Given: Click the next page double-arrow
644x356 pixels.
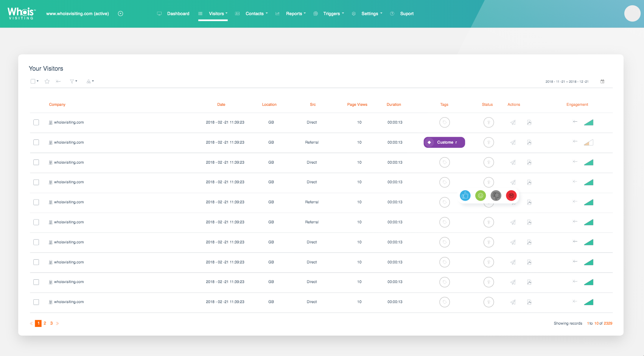Looking at the screenshot, I should click(x=58, y=323).
